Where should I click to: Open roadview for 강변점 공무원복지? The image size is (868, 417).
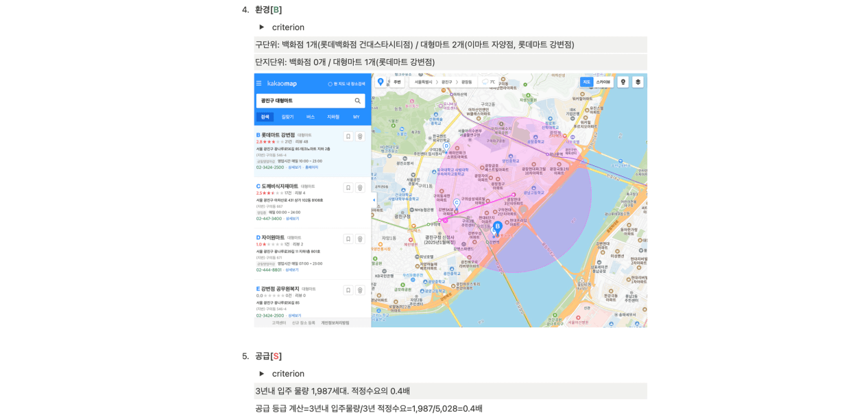pos(360,290)
